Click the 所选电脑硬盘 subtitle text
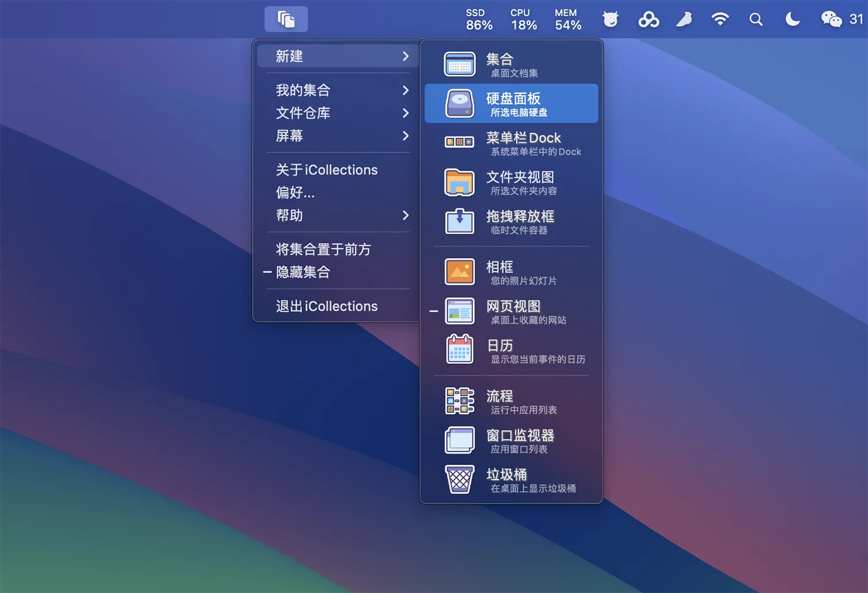This screenshot has width=868, height=593. click(519, 113)
